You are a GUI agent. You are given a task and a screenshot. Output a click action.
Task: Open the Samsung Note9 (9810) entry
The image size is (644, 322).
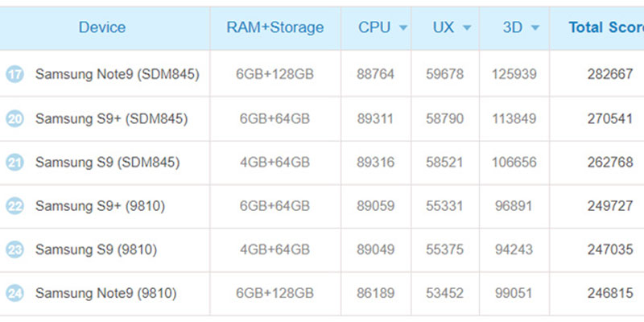(x=106, y=293)
